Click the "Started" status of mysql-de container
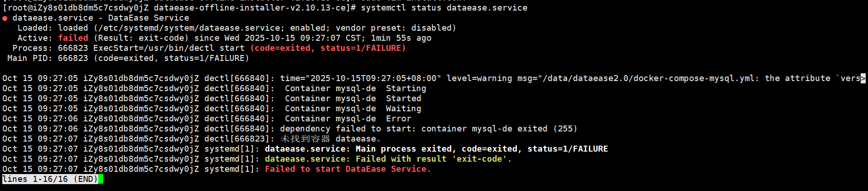The width and height of the screenshot is (868, 191). pos(403,98)
